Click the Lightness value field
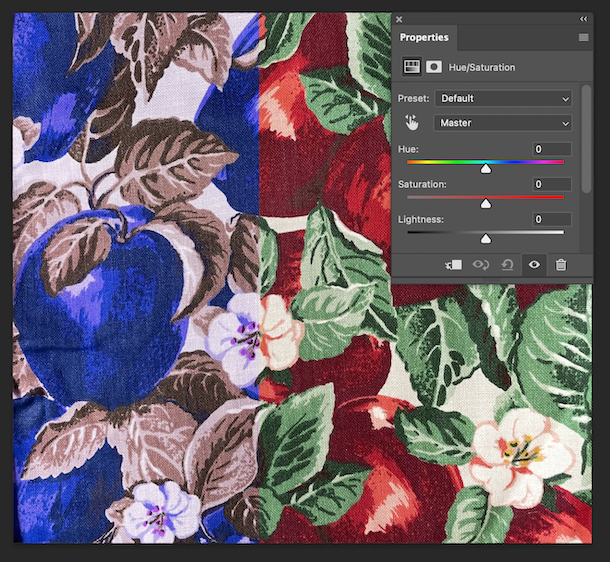The width and height of the screenshot is (610, 562). pos(552,219)
